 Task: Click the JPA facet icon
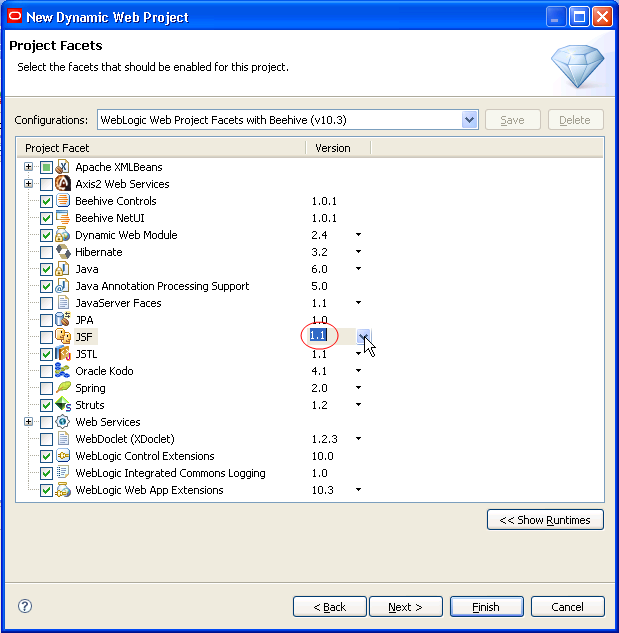point(63,319)
